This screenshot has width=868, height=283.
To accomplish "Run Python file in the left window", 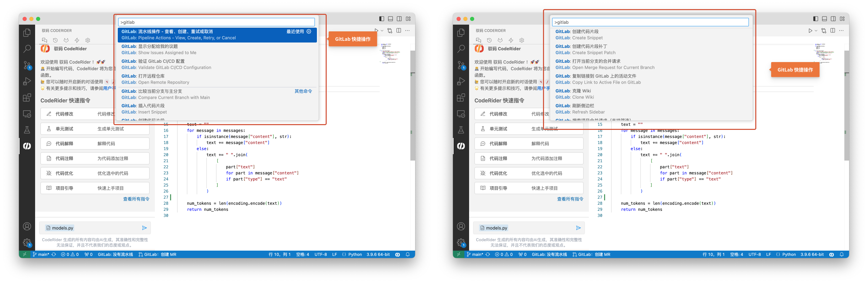I will [x=376, y=30].
